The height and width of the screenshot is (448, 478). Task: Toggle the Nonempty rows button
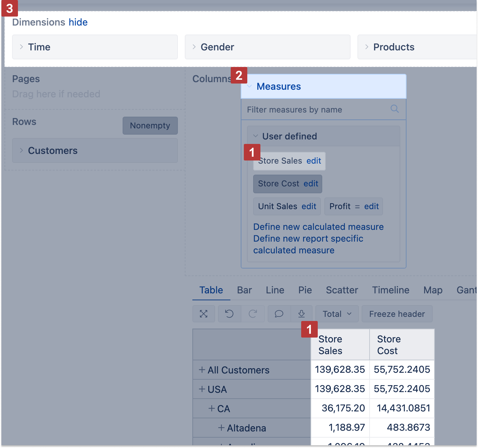pyautogui.click(x=150, y=126)
